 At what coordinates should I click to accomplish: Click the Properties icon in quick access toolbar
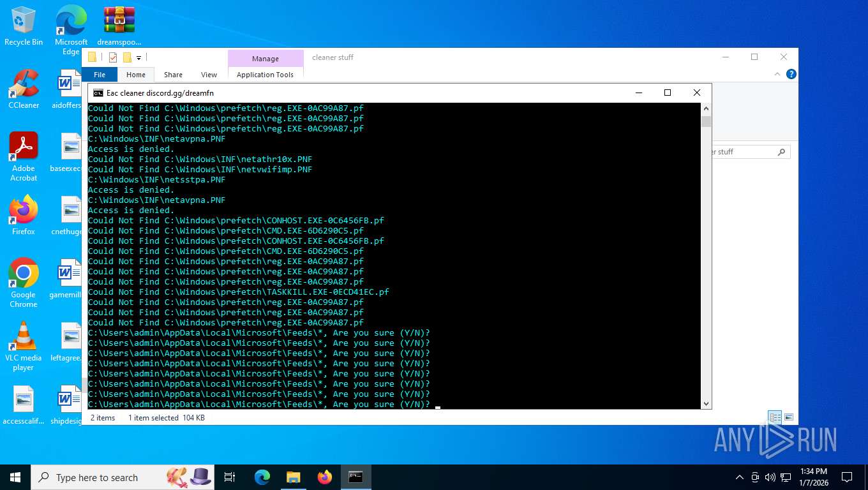113,57
